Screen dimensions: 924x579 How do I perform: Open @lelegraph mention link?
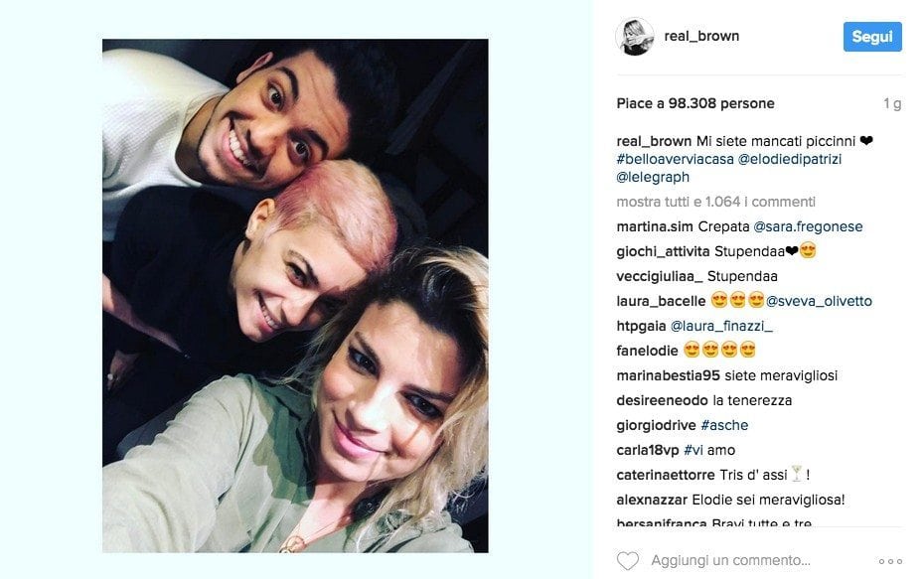click(x=653, y=177)
